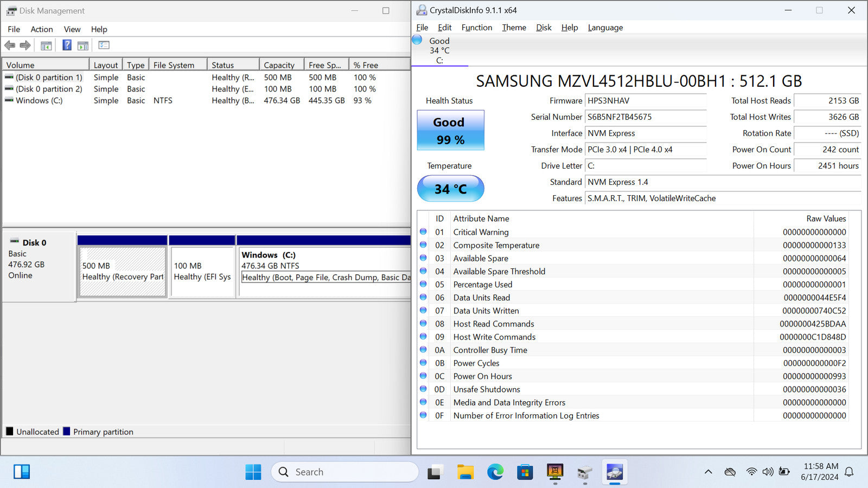Open the properties checklist toolbar icon
This screenshot has width=868, height=488.
point(104,46)
